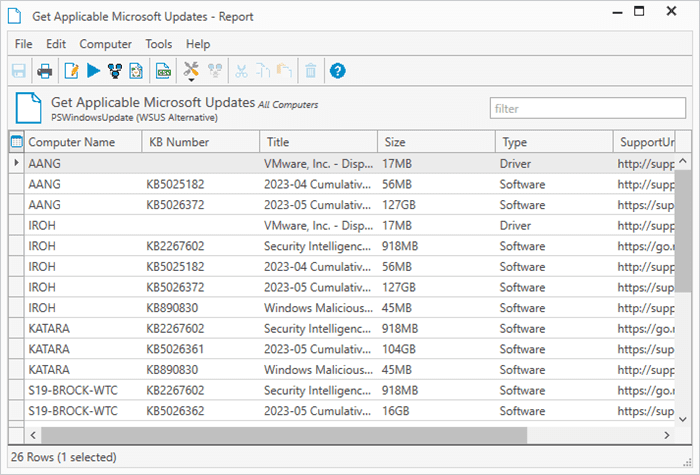This screenshot has height=475, width=700.
Task: Click the Print report icon
Action: [x=45, y=71]
